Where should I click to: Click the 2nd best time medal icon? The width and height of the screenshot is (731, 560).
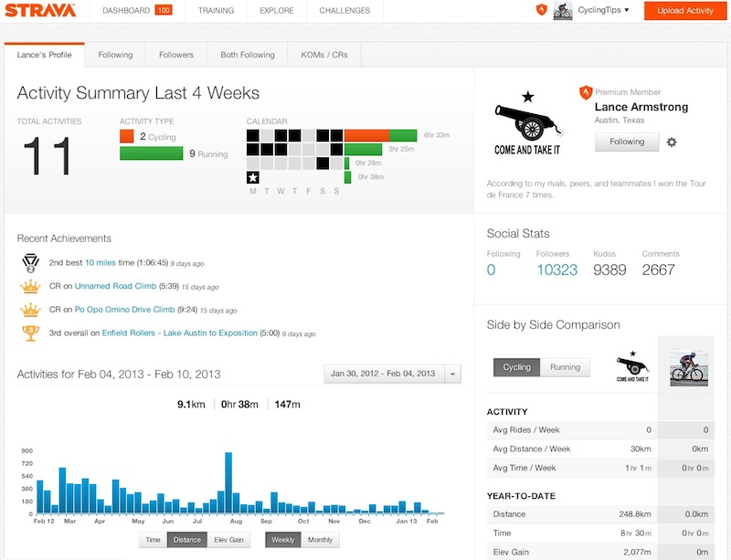[29, 260]
